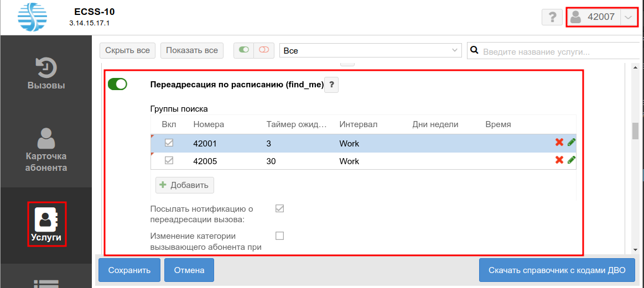Screen dimensions: 644x288
Task: Delete the 42005 search group row
Action: coord(559,160)
